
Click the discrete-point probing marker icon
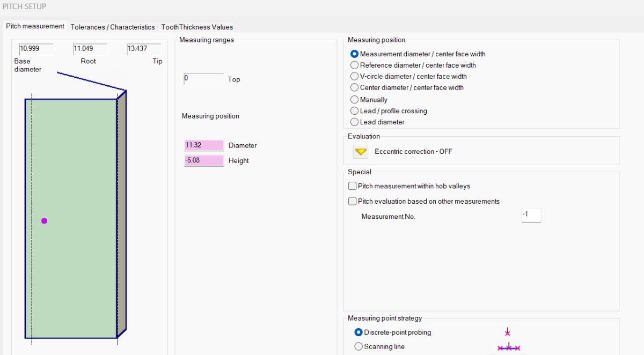click(x=507, y=332)
